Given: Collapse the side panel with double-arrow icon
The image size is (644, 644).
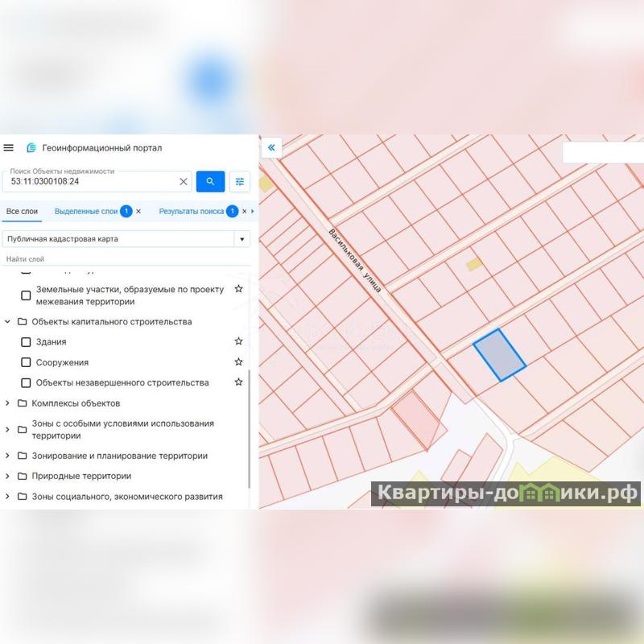Looking at the screenshot, I should [x=271, y=147].
